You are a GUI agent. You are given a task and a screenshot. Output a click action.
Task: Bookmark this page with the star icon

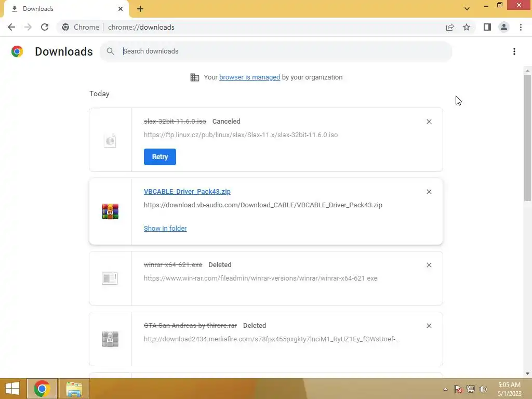point(467,27)
